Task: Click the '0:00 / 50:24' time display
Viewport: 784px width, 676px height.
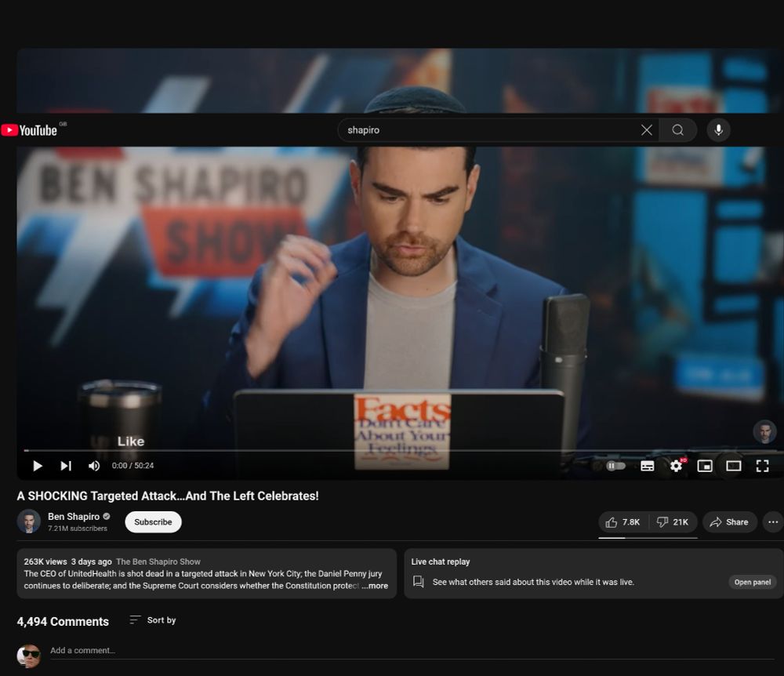Action: click(132, 466)
